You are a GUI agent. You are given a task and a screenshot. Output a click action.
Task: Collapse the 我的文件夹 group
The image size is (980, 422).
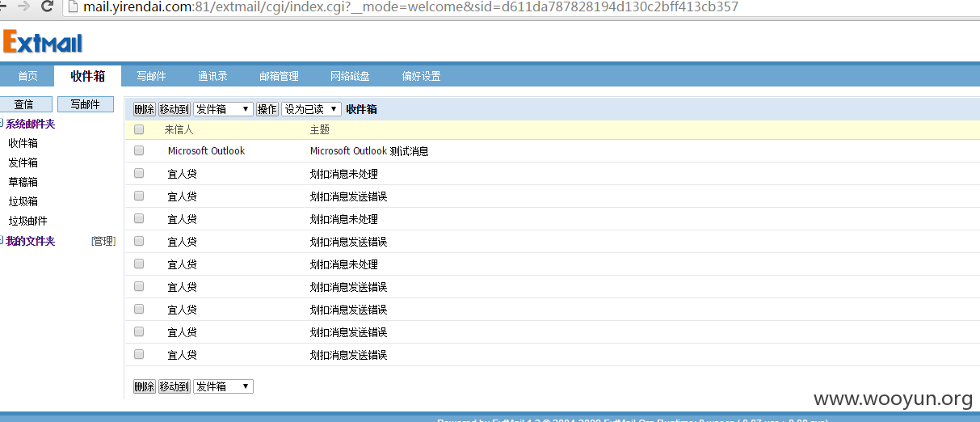(x=2, y=241)
